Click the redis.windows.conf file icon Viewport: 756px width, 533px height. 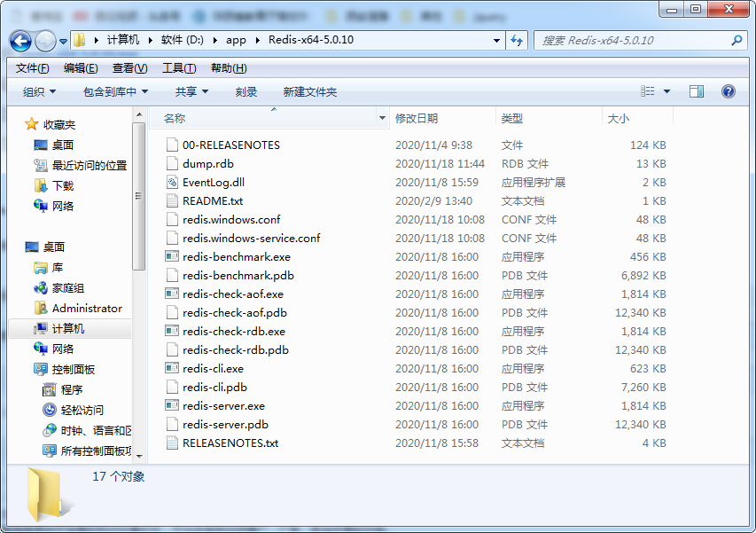point(172,219)
